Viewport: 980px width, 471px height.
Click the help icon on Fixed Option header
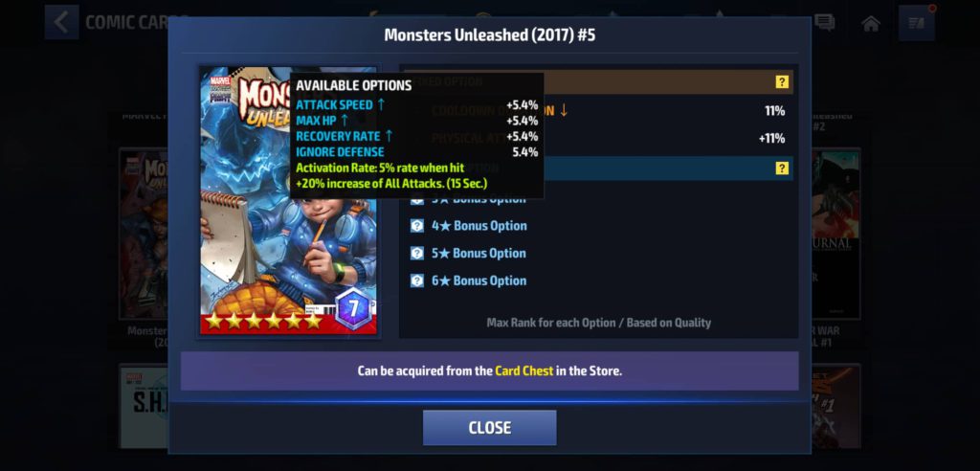tap(782, 82)
